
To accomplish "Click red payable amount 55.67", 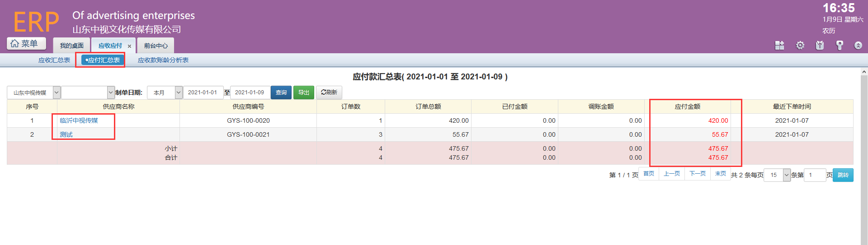I will click(720, 134).
